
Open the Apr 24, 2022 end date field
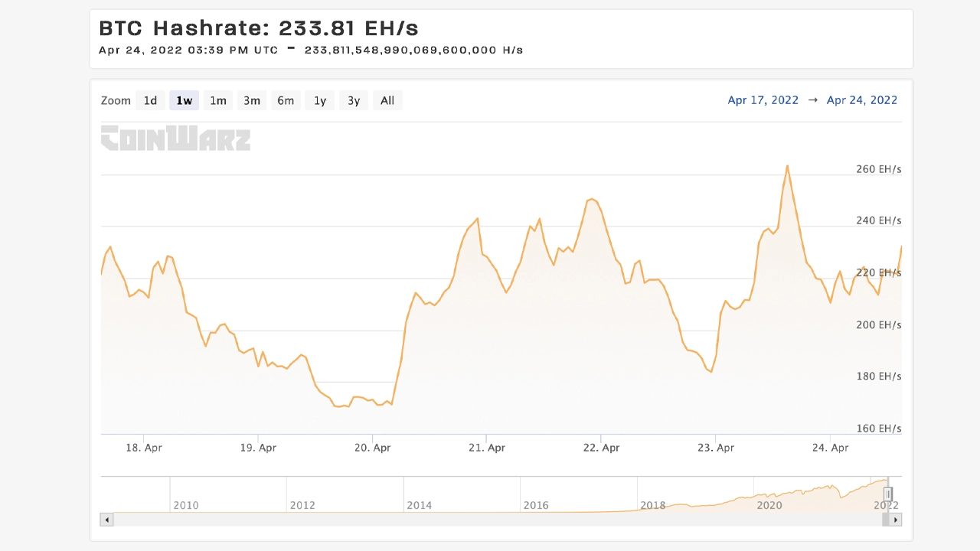862,100
